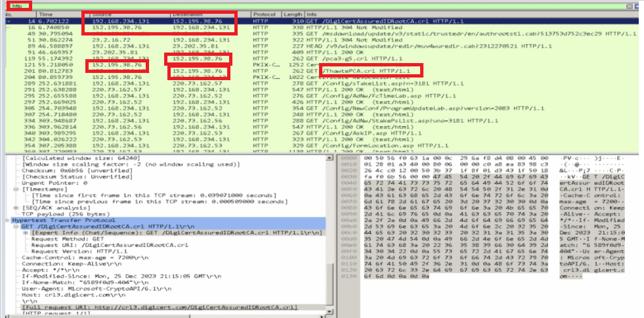Select the Urgent Pointer: 0 line
Image resolution: width=644 pixels, height=318 pixels.
(54, 183)
